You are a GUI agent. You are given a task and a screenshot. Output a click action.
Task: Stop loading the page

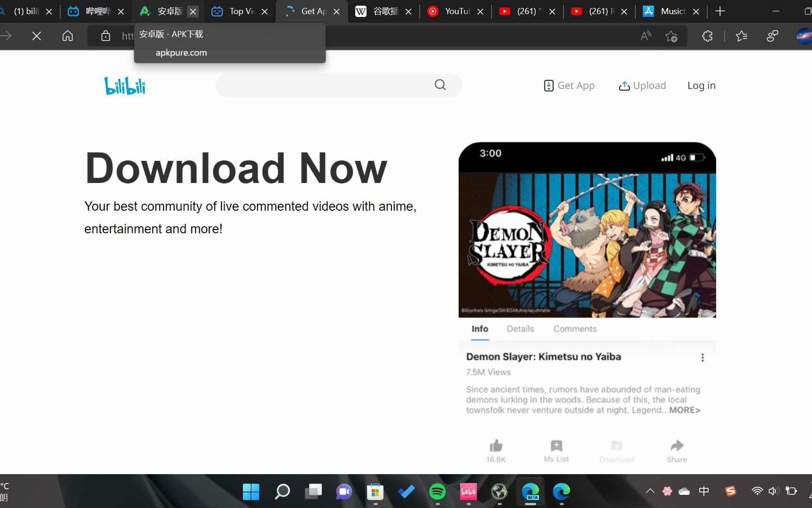point(36,36)
